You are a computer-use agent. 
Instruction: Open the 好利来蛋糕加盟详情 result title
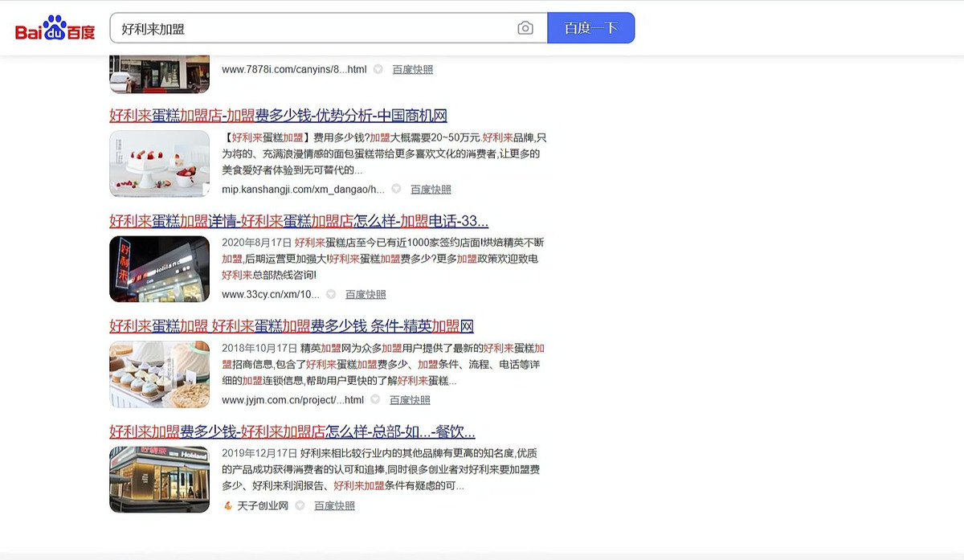299,222
